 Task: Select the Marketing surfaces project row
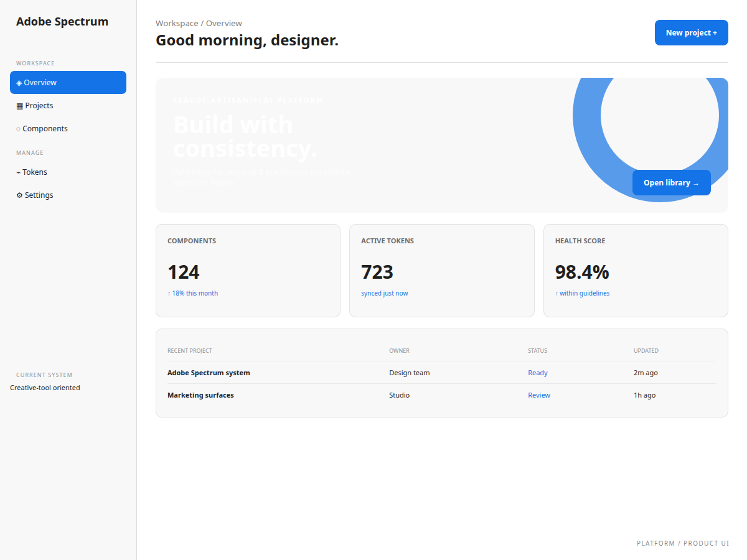[x=442, y=395]
